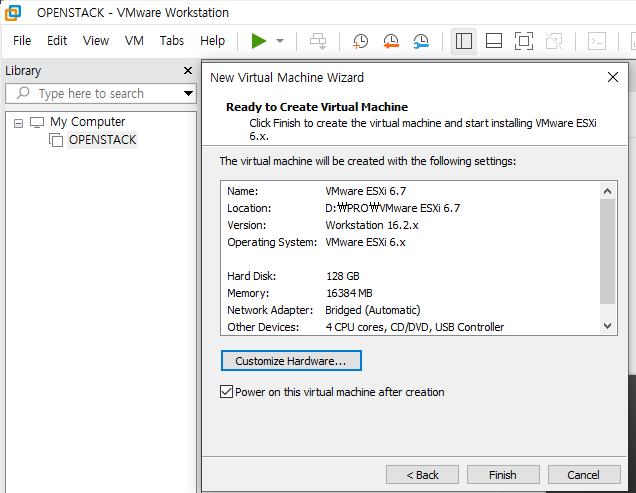This screenshot has height=493, width=636.
Task: Open the library search filter dropdown
Action: pos(188,93)
